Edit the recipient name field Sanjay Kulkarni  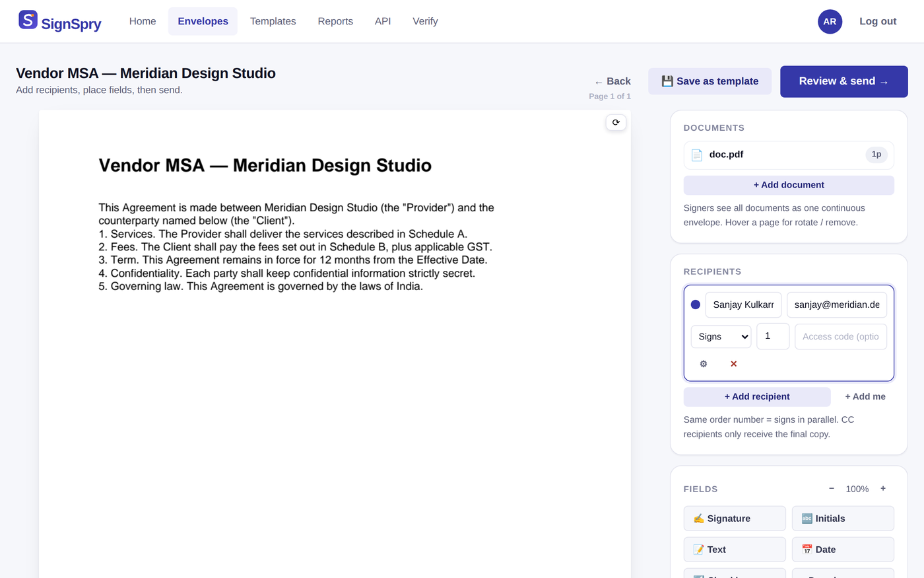click(743, 305)
